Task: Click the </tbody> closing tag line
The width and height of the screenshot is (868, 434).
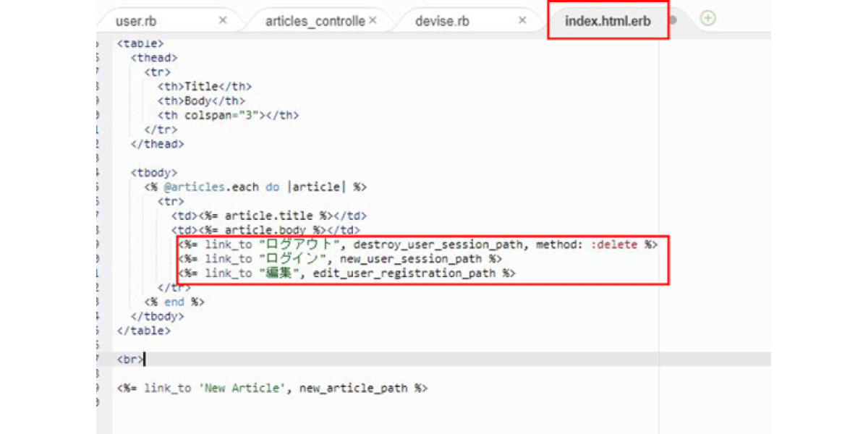Action: [158, 316]
